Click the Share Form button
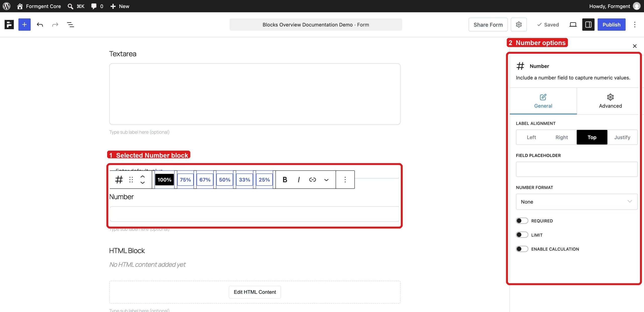 (488, 24)
